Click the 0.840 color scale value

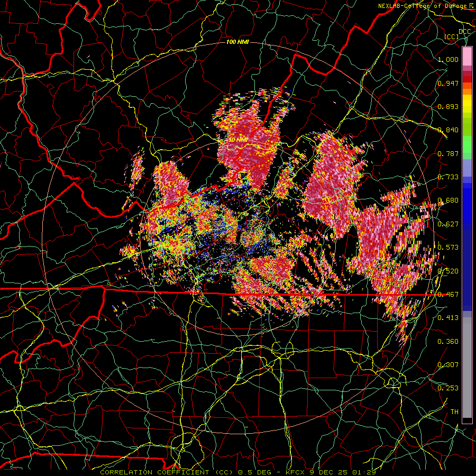pyautogui.click(x=448, y=130)
